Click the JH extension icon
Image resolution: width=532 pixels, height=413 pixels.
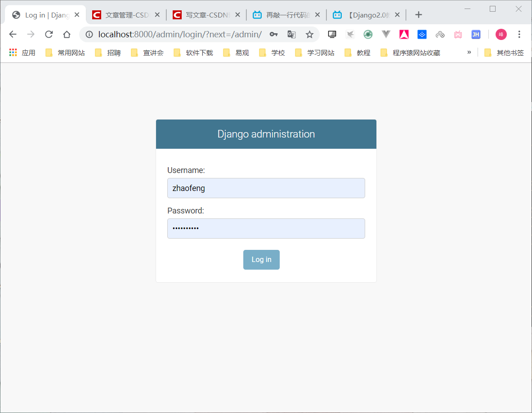point(476,34)
